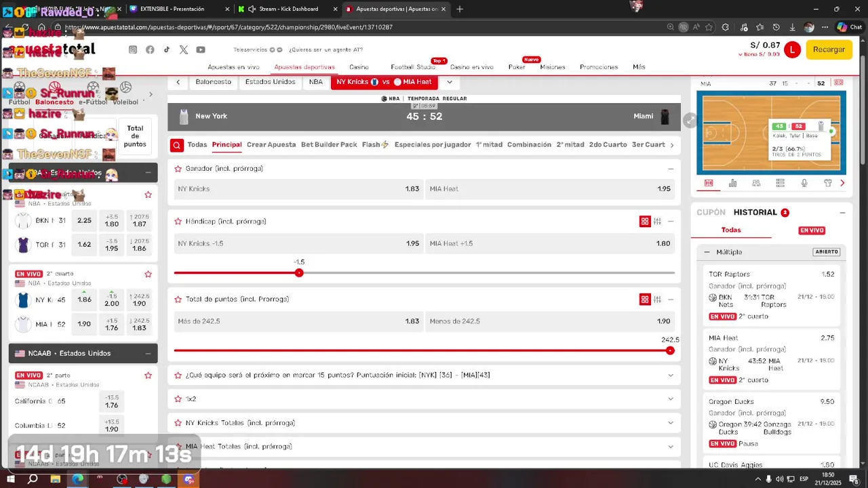
Task: Expand NY Knicks Totales market
Action: point(671,423)
